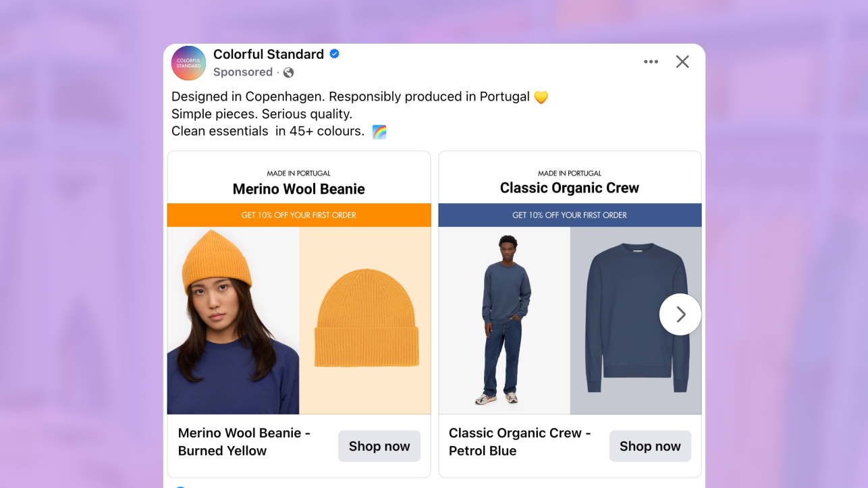Select the man in blue crew photo
868x488 pixels.
504,321
